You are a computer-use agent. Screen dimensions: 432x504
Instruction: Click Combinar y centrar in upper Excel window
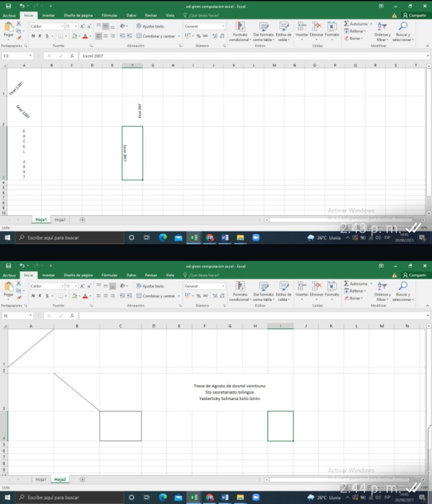[x=156, y=36]
